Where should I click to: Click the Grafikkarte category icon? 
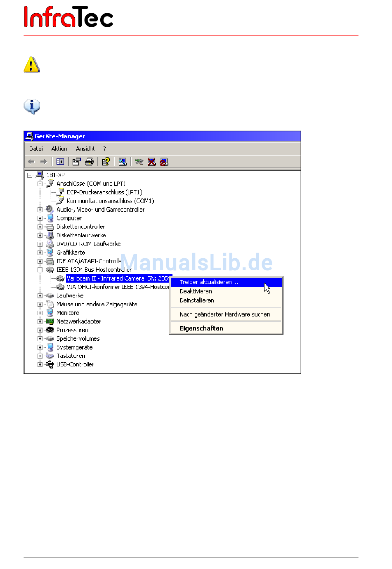(x=50, y=253)
